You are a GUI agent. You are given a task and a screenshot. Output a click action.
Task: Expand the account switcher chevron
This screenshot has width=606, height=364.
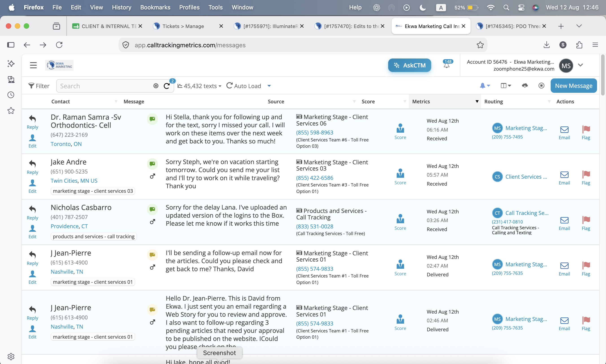(x=580, y=65)
